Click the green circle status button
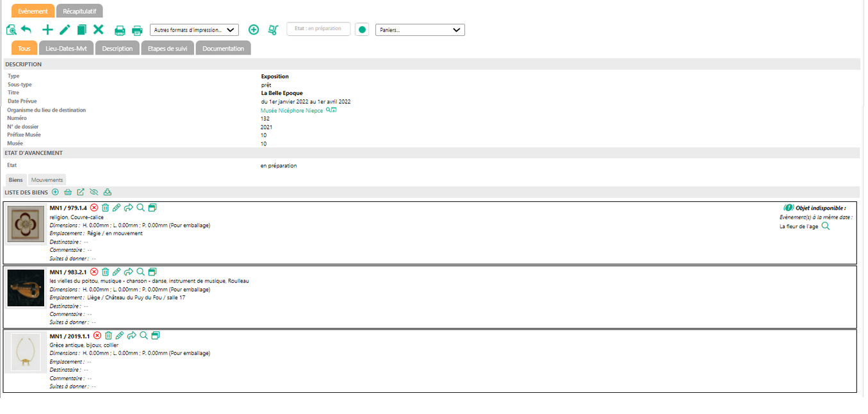 pyautogui.click(x=362, y=29)
